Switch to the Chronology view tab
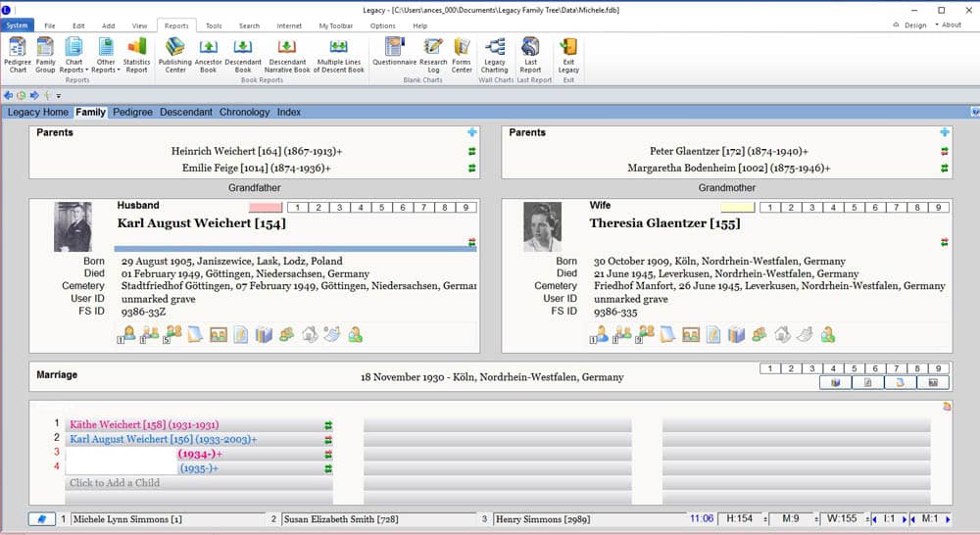Viewport: 980px width, 535px height. pos(244,113)
